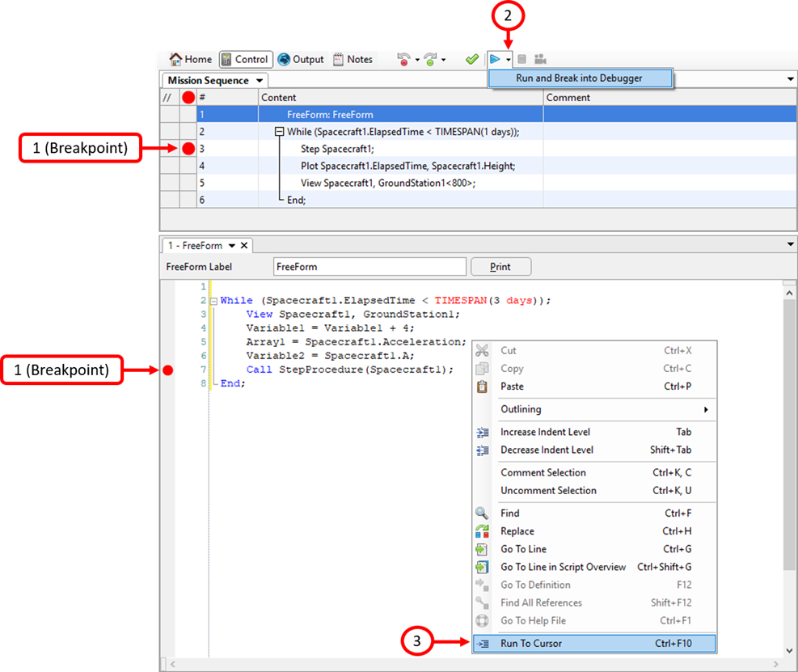Image resolution: width=798 pixels, height=672 pixels.
Task: Open the Mission Sequence dropdown
Action: pyautogui.click(x=259, y=80)
